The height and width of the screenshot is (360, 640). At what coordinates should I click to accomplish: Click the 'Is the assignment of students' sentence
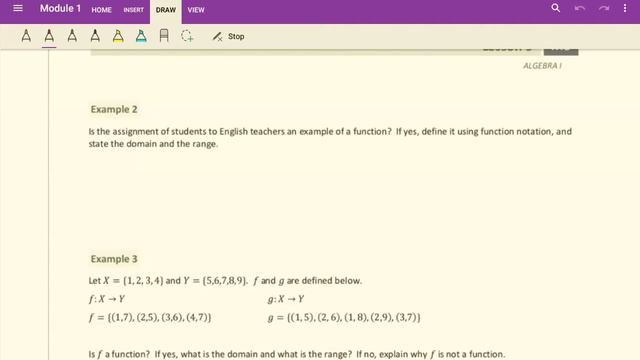click(x=330, y=131)
